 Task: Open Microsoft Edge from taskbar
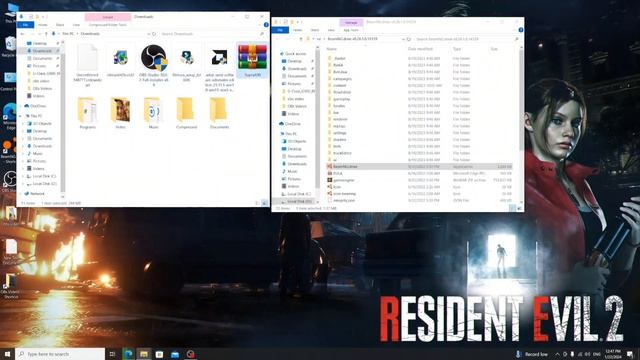tap(128, 354)
